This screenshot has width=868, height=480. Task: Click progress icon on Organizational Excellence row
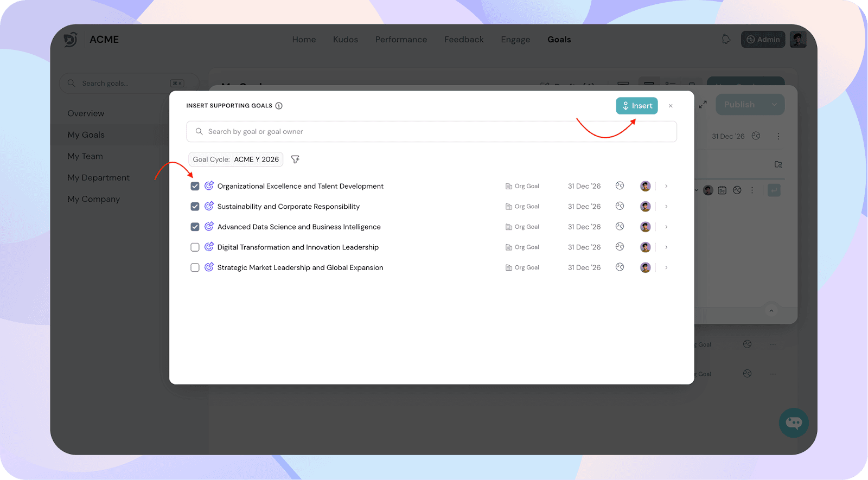(620, 186)
